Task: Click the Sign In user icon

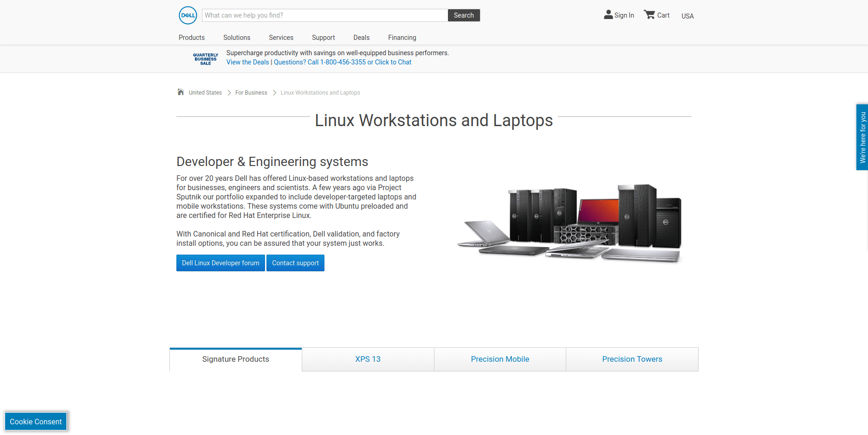Action: coord(608,15)
